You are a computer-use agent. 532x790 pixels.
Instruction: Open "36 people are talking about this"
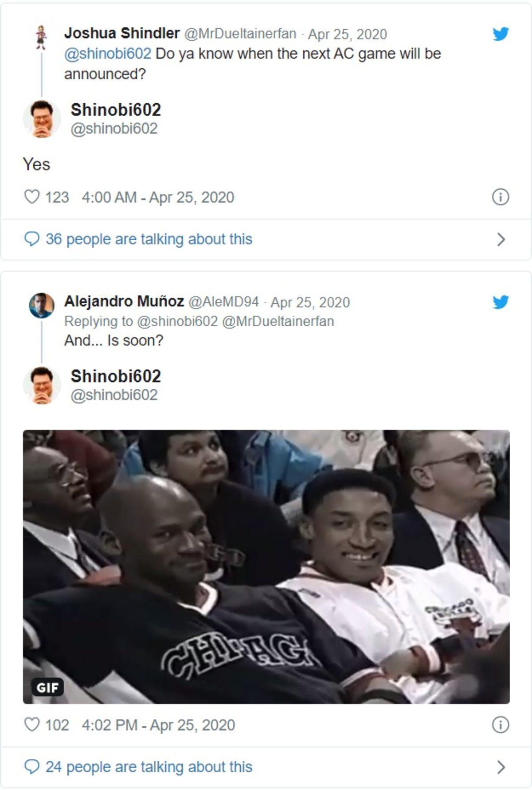click(x=149, y=239)
